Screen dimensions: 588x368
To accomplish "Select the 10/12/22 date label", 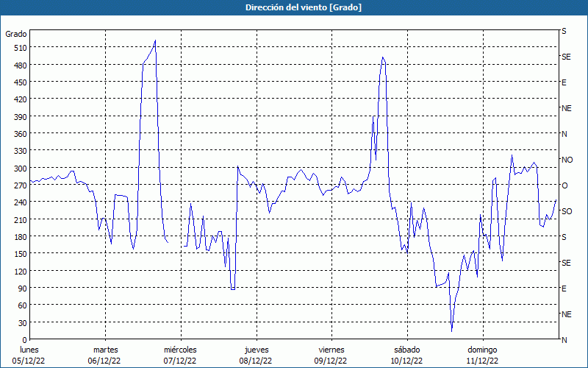I will pyautogui.click(x=406, y=361).
